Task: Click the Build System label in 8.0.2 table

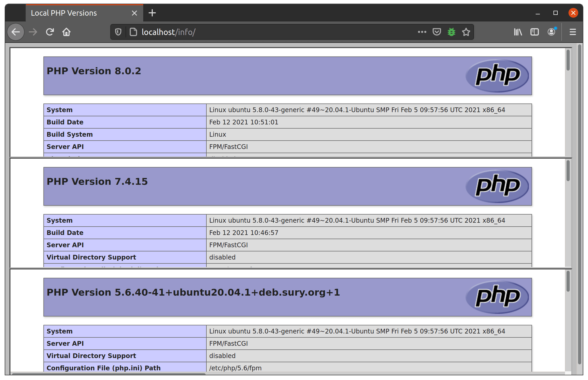Action: [70, 134]
